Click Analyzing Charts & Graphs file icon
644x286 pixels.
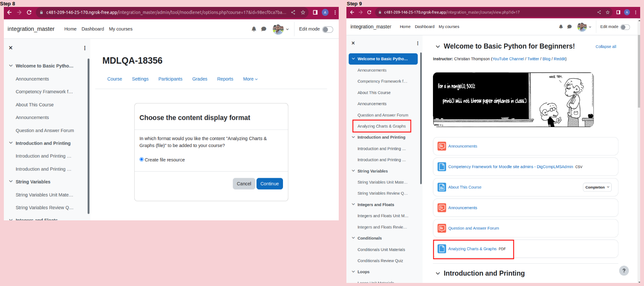pos(442,249)
